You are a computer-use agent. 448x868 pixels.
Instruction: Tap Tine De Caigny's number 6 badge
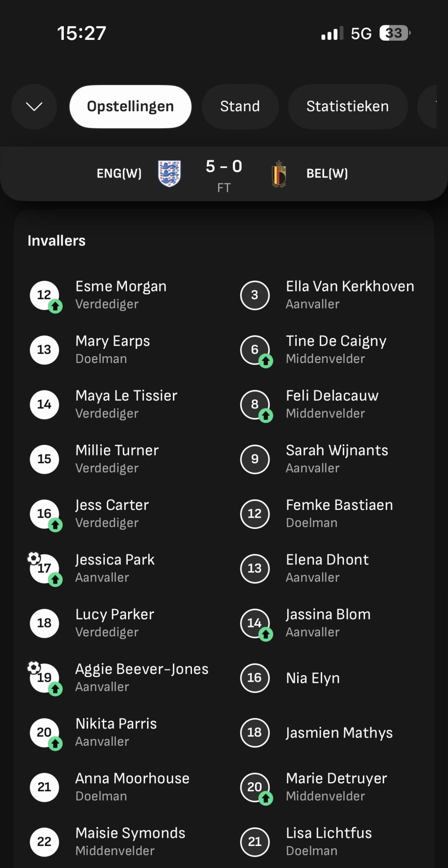[255, 350]
